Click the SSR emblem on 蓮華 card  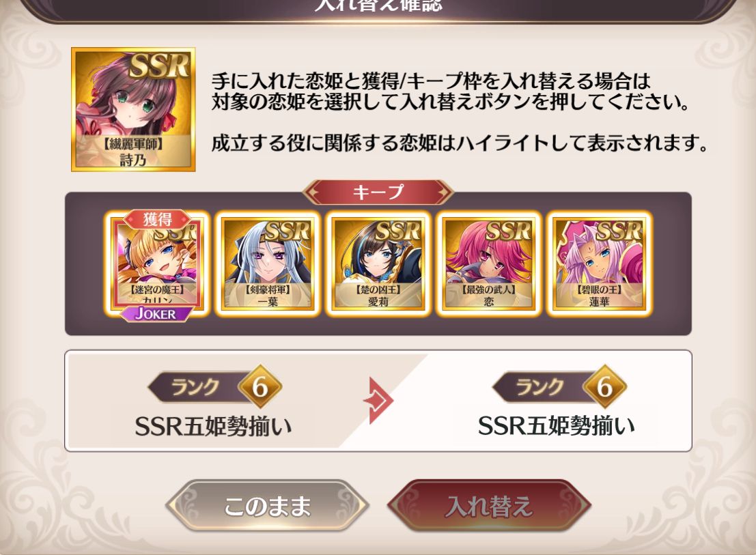pyautogui.click(x=619, y=231)
